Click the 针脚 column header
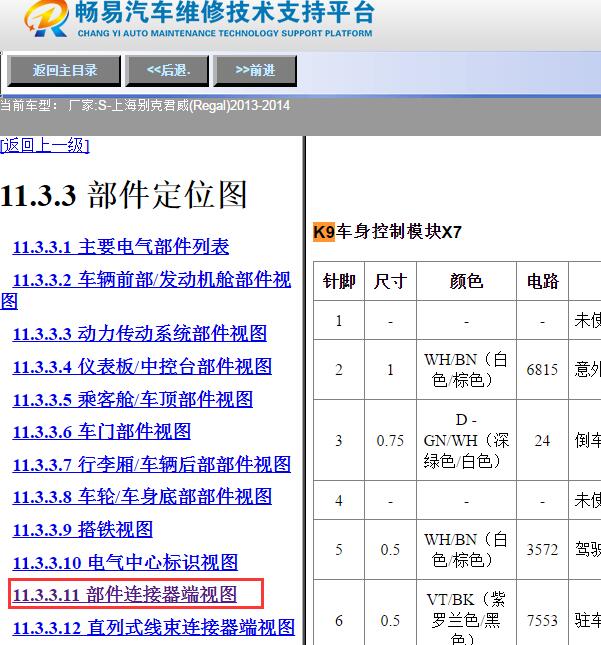Image resolution: width=601 pixels, height=645 pixels. click(339, 281)
